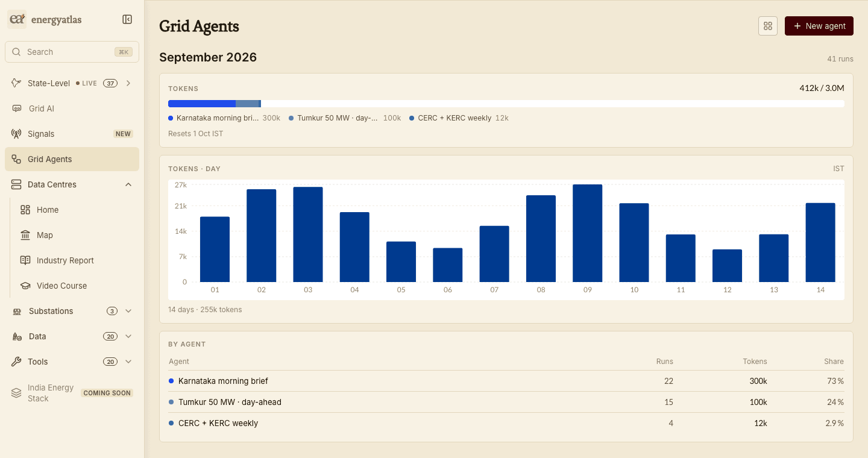Click the Data shapes icon

pos(17,336)
